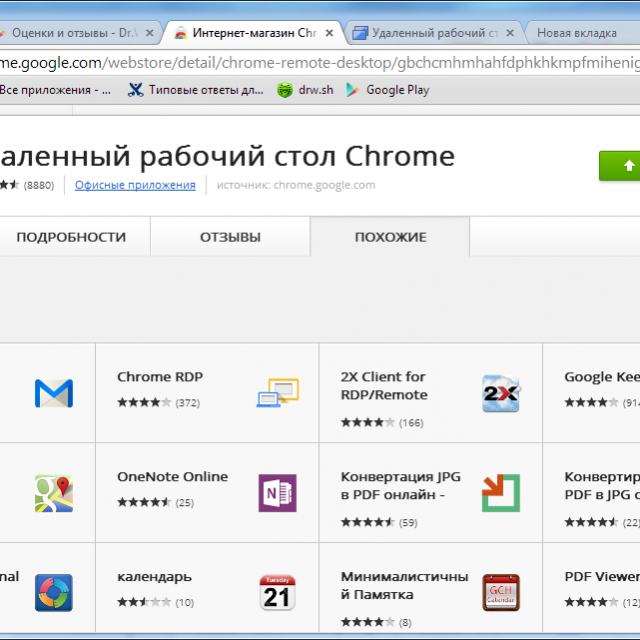Close the Интернет-магазин Chrome tab
The width and height of the screenshot is (640, 640).
click(329, 33)
